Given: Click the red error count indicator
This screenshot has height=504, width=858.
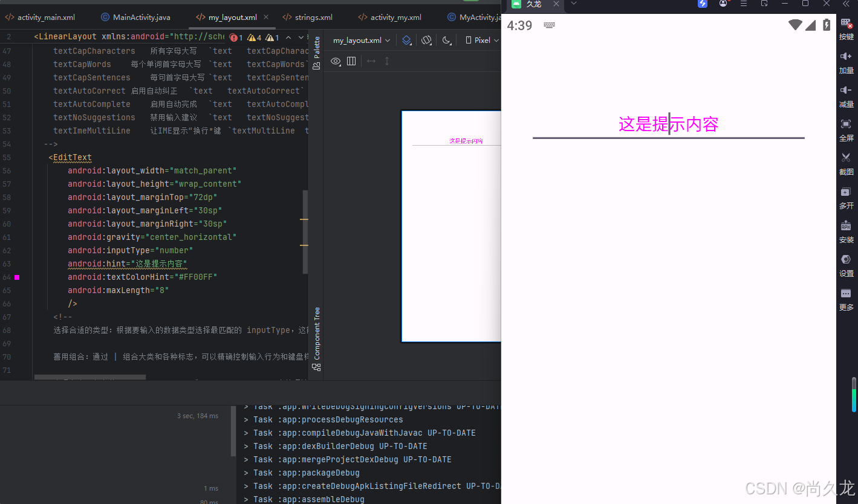Looking at the screenshot, I should pos(236,37).
